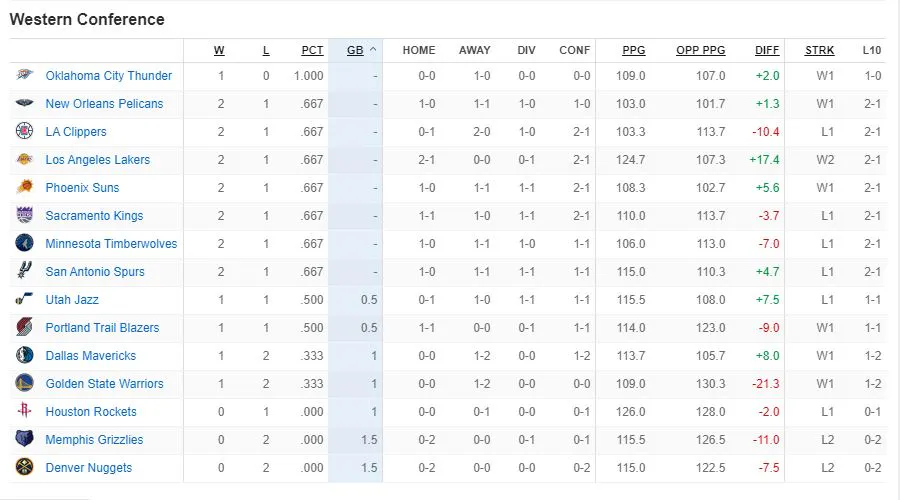
Task: Sort table by PCT column header
Action: [312, 50]
